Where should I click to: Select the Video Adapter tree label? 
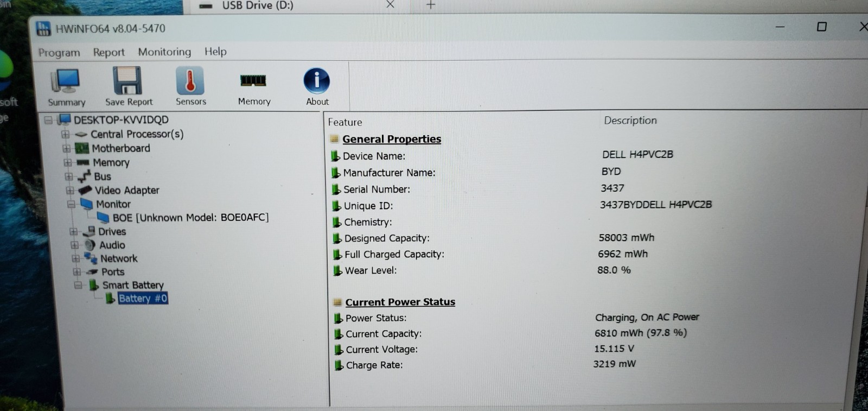pyautogui.click(x=127, y=191)
